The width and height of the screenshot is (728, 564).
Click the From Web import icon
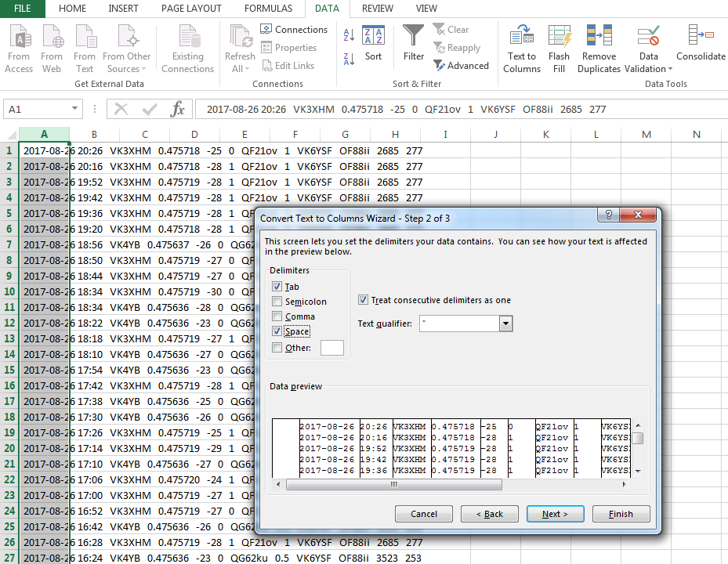click(52, 37)
